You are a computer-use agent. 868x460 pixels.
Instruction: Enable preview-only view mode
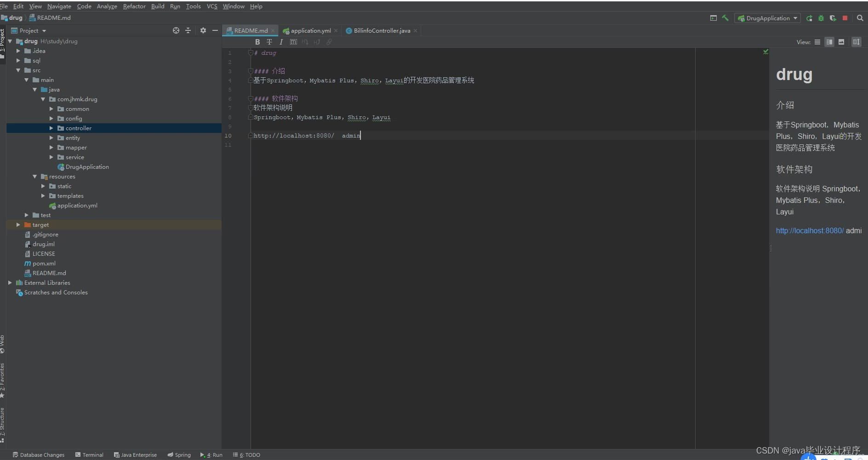point(841,42)
